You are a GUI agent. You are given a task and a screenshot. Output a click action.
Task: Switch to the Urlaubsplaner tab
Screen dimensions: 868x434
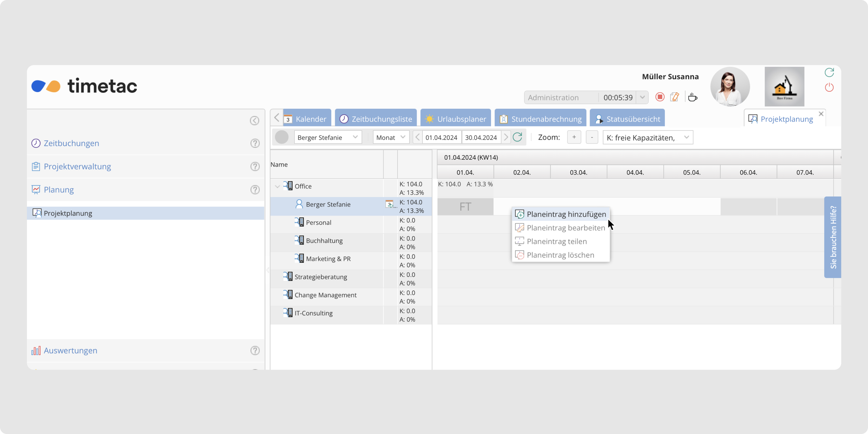tap(456, 119)
